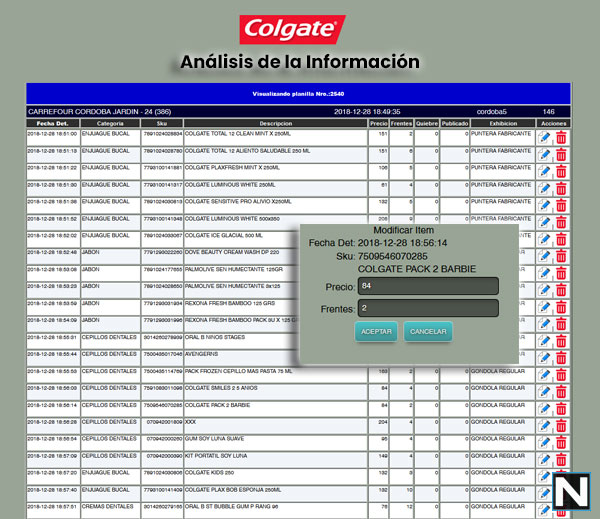Click the Categoria column header
600x519 pixels.
110,123
